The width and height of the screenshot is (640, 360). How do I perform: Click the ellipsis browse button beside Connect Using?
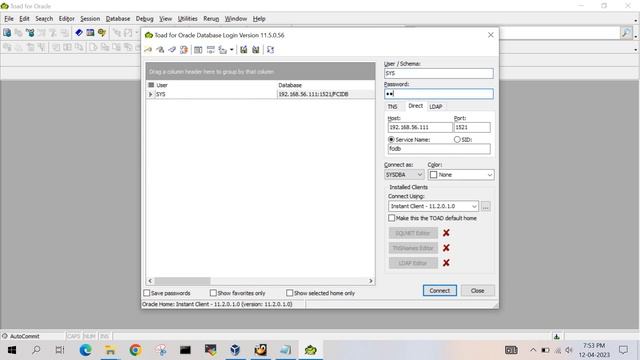[485, 207]
